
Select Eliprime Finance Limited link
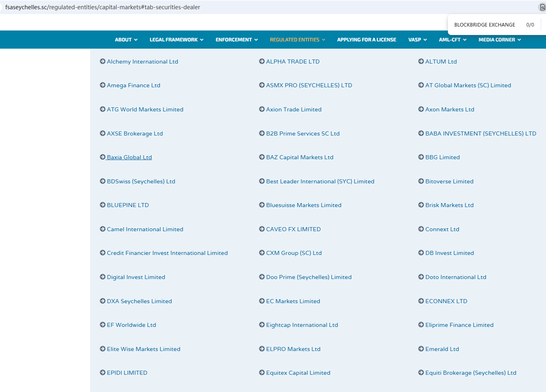coord(460,325)
